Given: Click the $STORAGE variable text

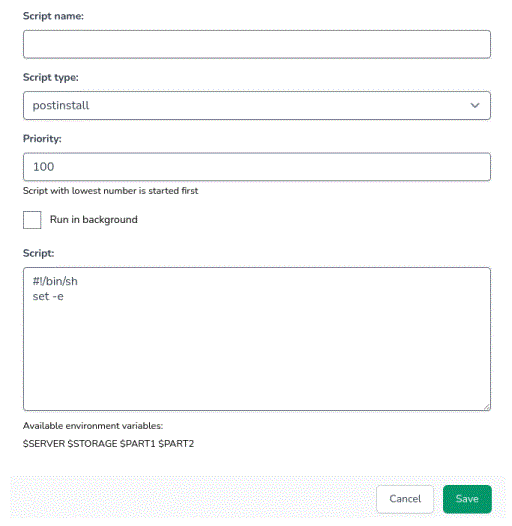Looking at the screenshot, I should [x=92, y=443].
